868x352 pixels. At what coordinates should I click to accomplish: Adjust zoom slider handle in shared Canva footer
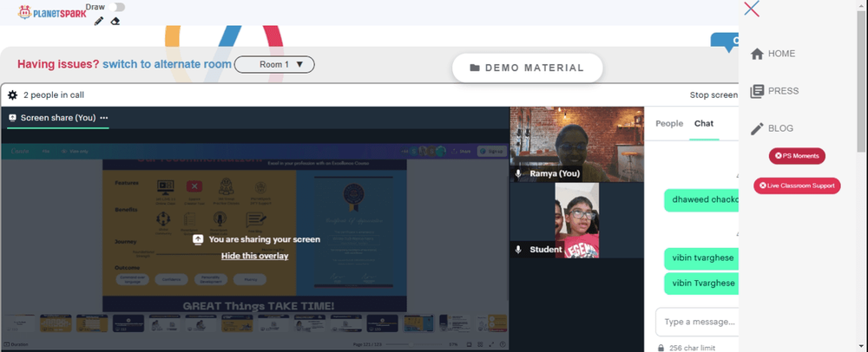click(411, 344)
